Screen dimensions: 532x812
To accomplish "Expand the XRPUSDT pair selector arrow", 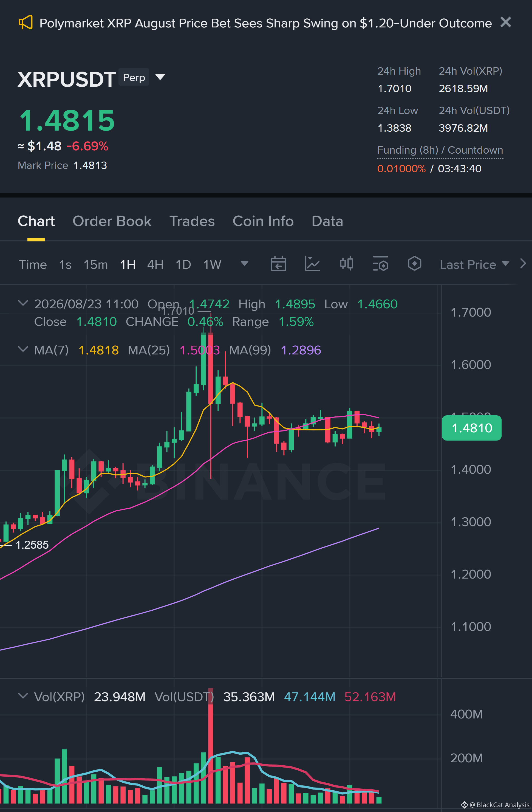I will pos(160,77).
